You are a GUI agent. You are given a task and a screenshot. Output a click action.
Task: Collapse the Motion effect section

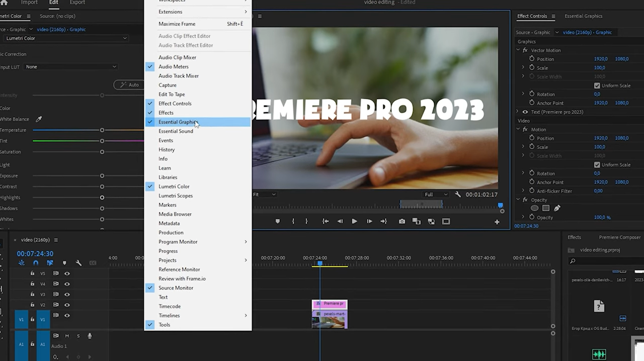click(x=518, y=130)
